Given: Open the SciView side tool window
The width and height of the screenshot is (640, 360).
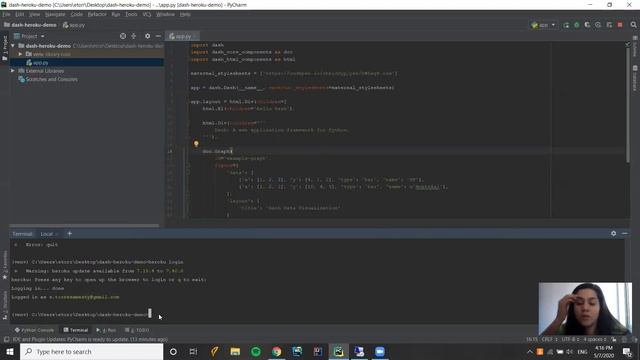Looking at the screenshot, I should [x=635, y=47].
